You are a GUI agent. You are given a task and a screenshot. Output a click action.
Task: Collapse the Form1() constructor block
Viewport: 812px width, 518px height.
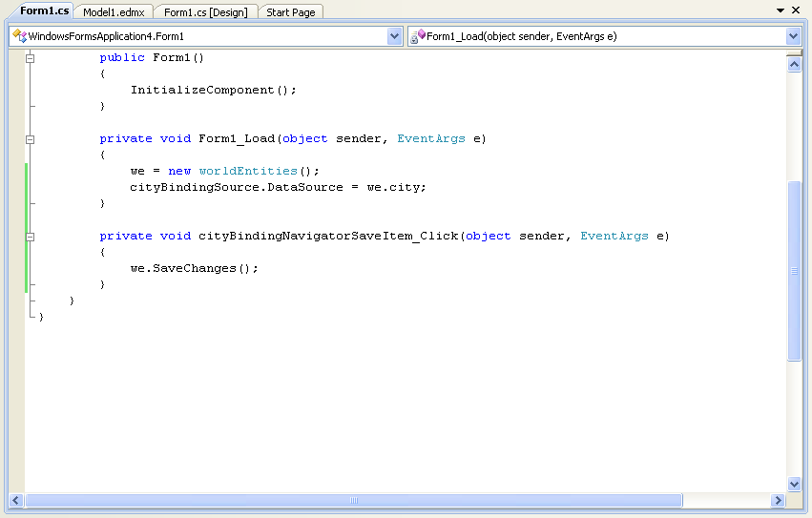[x=31, y=58]
